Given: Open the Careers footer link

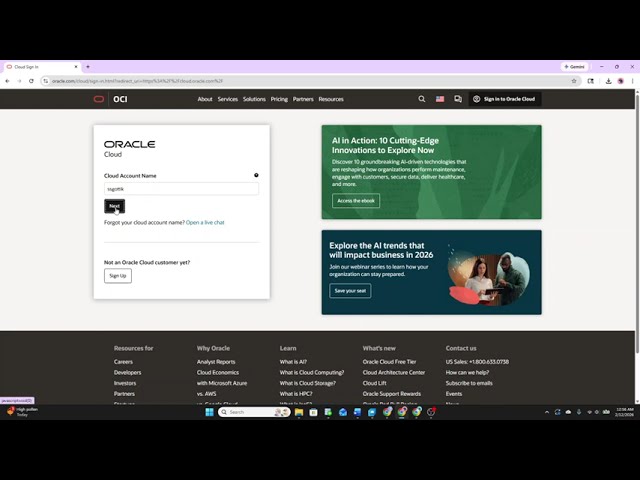Looking at the screenshot, I should (x=123, y=362).
